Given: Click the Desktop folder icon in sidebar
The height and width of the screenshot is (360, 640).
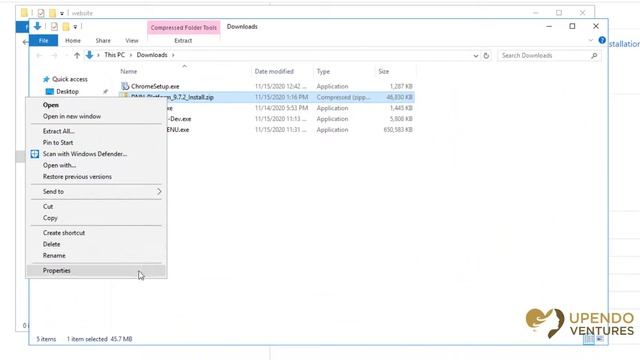Looking at the screenshot, I should tap(50, 91).
